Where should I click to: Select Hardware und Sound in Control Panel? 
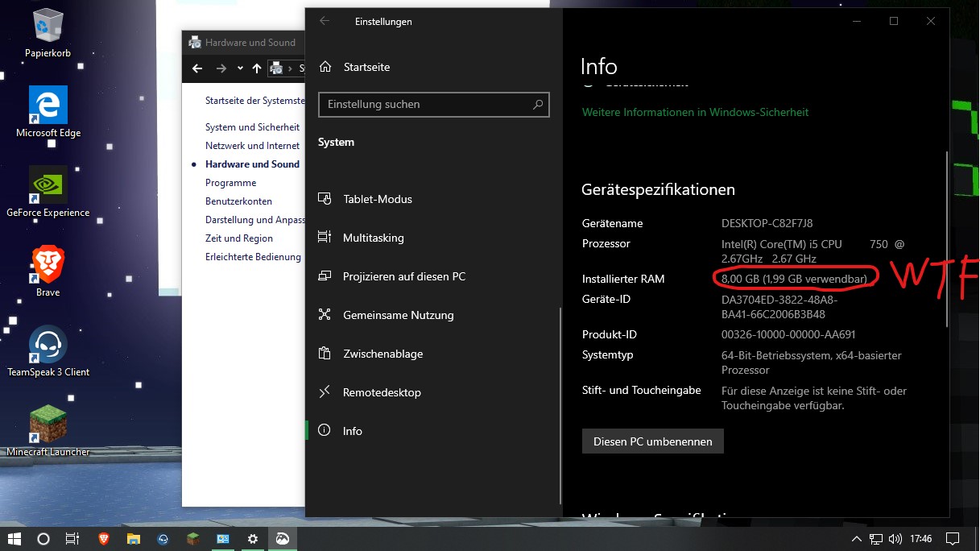pos(252,164)
